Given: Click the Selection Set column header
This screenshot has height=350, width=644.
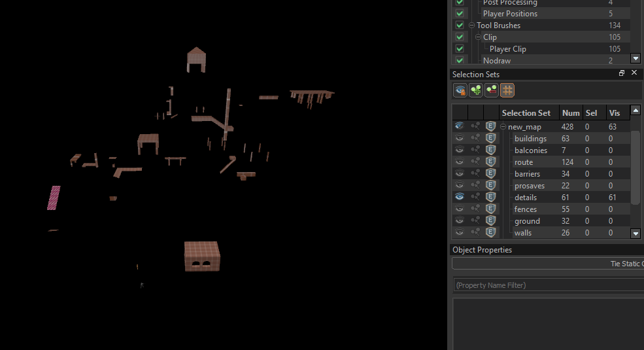Looking at the screenshot, I should (526, 113).
